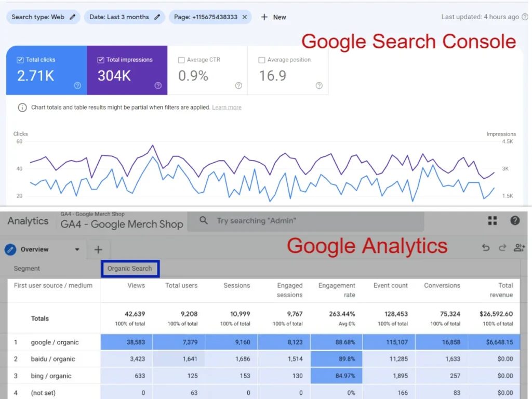Screen dimensions: 532x399
Task: Click the share/add users icon
Action: (519, 248)
